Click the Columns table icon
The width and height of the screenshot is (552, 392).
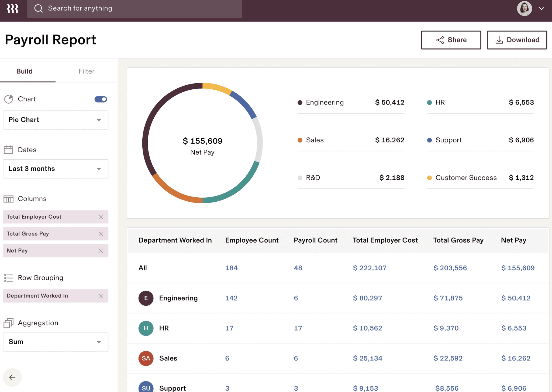[8, 199]
